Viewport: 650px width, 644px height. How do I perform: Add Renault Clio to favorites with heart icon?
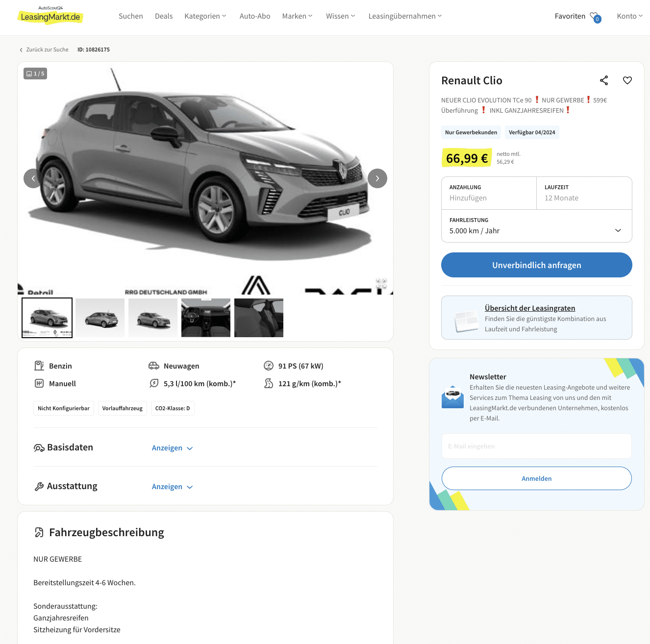(627, 80)
